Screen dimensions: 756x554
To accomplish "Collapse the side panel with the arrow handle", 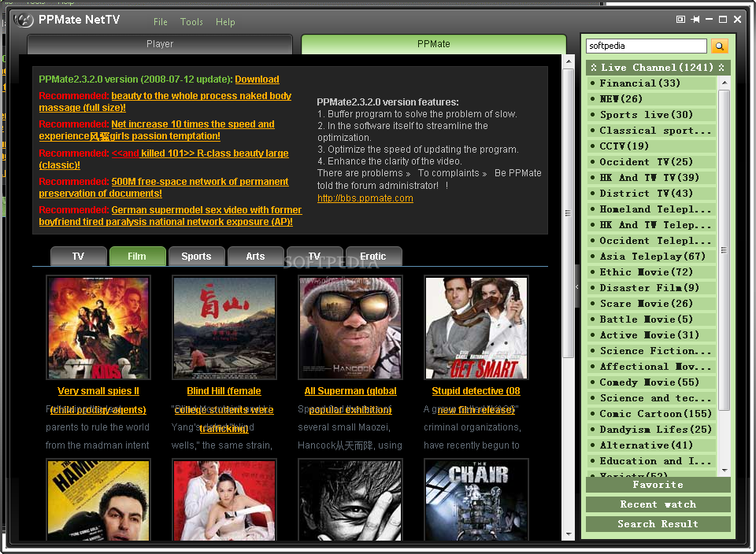I will [576, 286].
